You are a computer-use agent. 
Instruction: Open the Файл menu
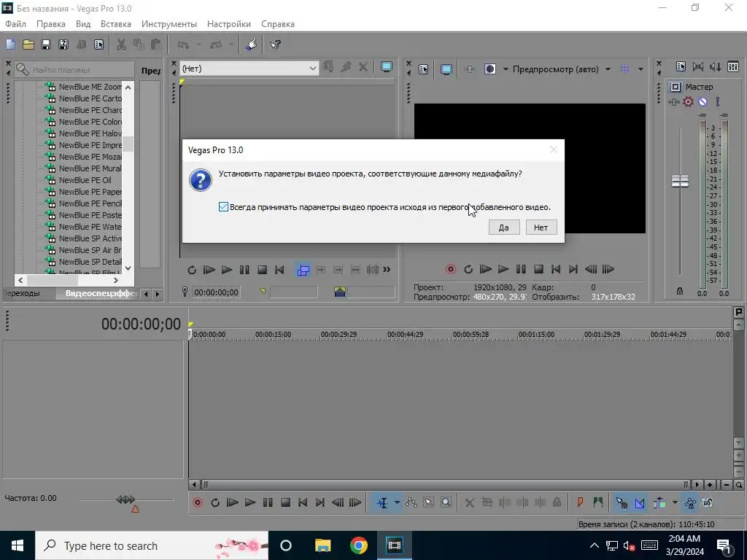pyautogui.click(x=15, y=24)
